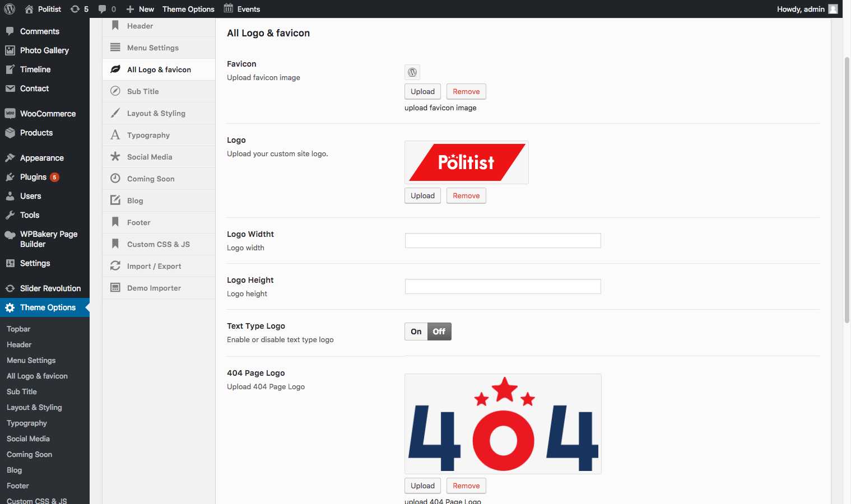
Task: Click the Tools wrench icon
Action: coord(10,215)
